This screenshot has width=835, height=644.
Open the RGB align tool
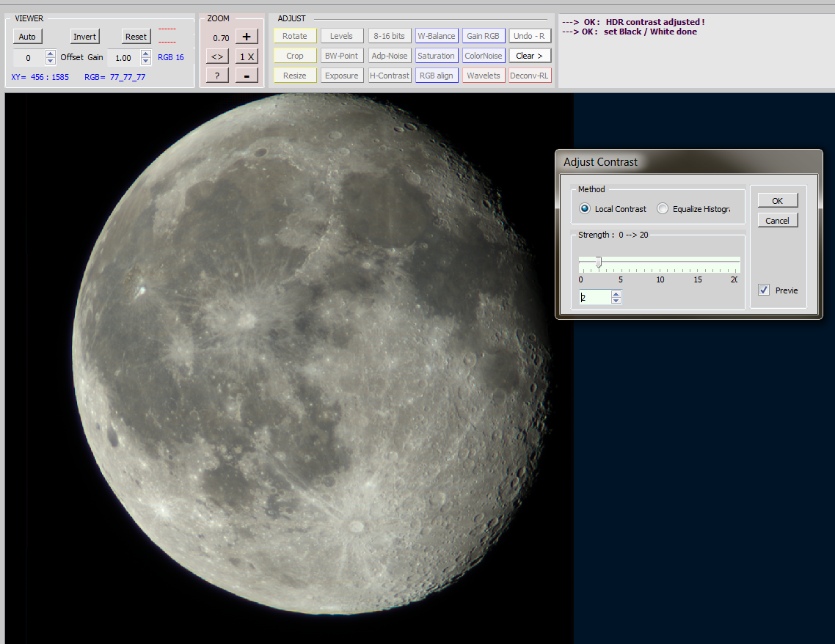[x=437, y=76]
